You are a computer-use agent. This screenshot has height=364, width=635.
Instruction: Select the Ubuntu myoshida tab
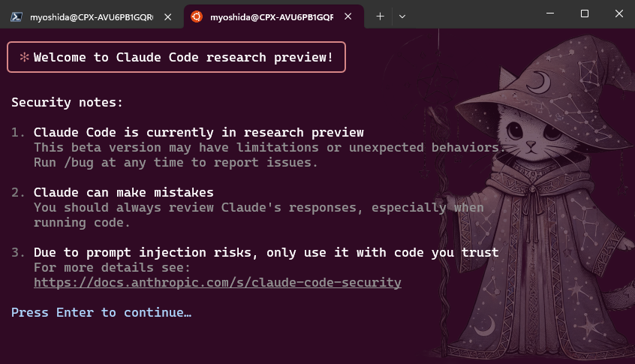274,17
